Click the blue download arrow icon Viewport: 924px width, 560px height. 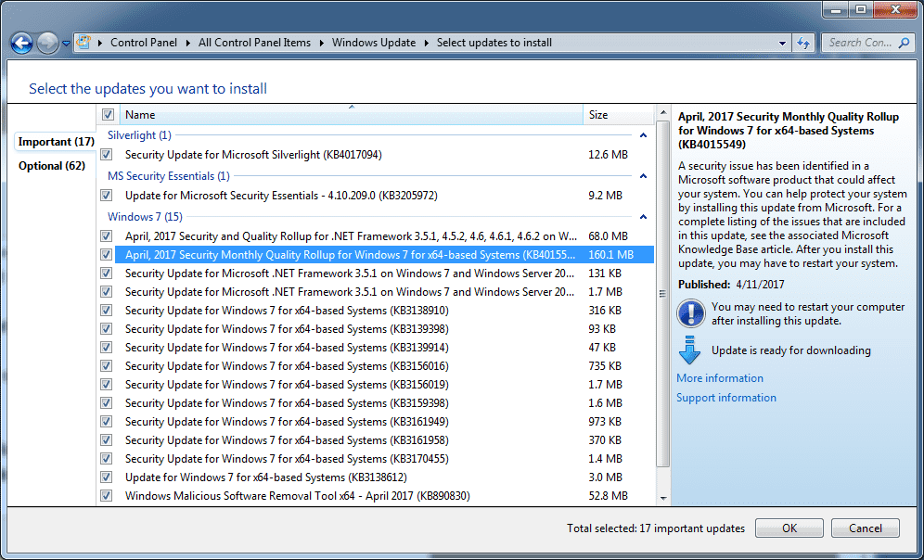(x=689, y=350)
